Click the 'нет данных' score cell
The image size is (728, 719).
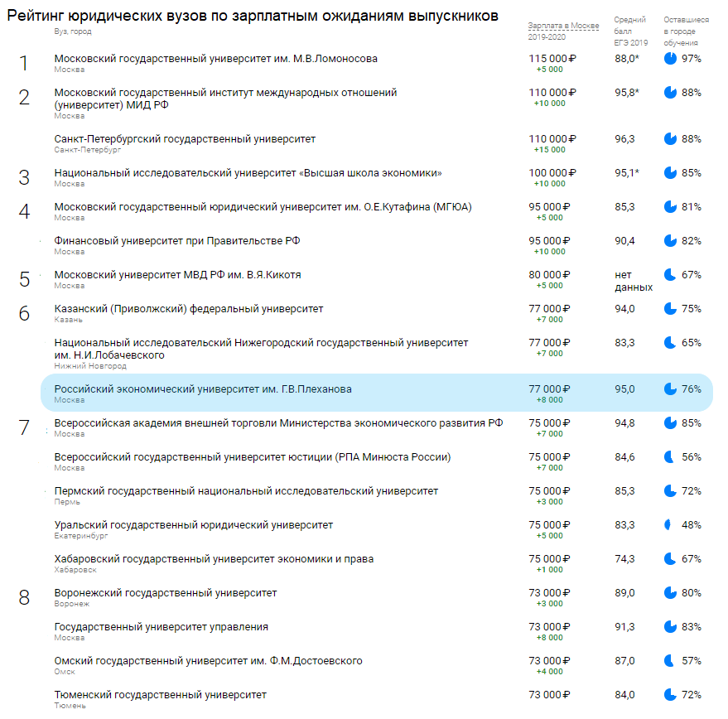634,281
